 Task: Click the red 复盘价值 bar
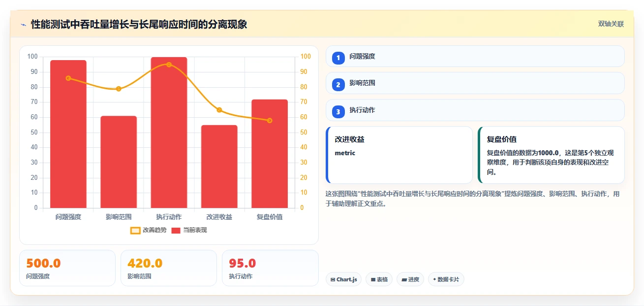270,154
